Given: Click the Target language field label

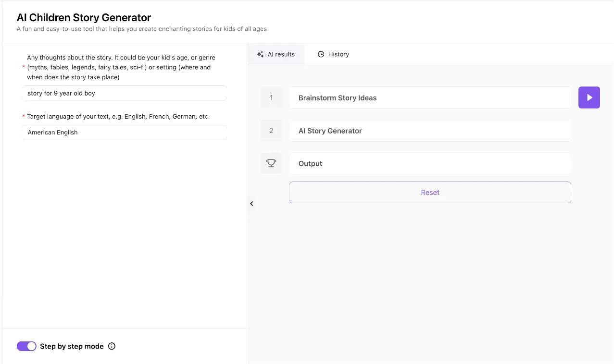Looking at the screenshot, I should (118, 116).
